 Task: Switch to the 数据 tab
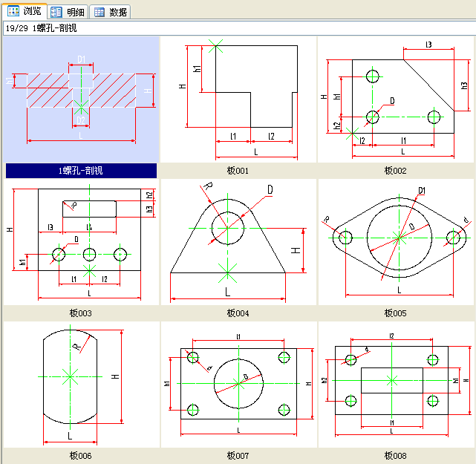point(111,12)
